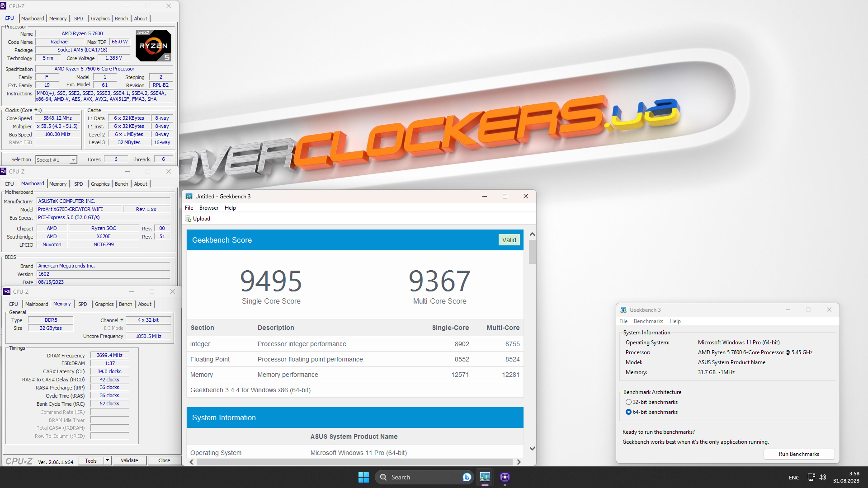Open File menu in Untitled Geekbench window
Screen dimensions: 868x488
(x=189, y=208)
